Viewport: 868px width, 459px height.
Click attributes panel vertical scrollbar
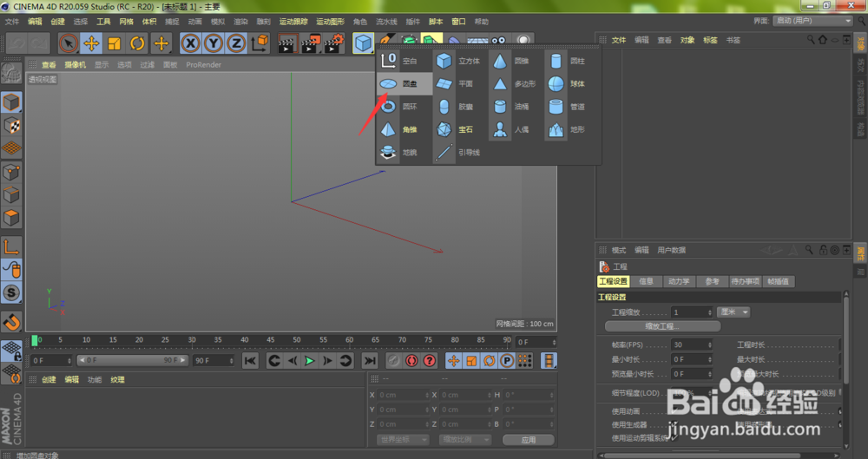845,338
